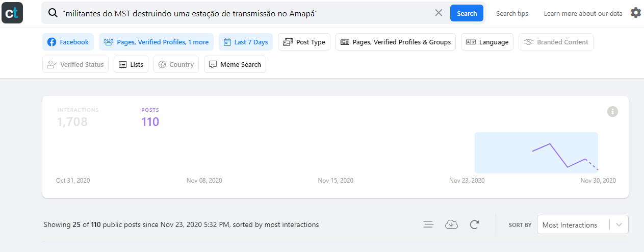Viewport: 644px width, 252px height.
Task: Open the Language filter menu
Action: (487, 42)
